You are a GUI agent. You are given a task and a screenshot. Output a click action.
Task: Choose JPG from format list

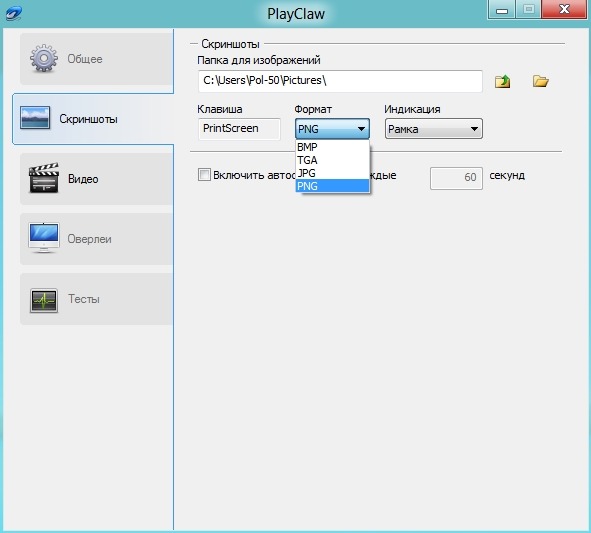(332, 173)
